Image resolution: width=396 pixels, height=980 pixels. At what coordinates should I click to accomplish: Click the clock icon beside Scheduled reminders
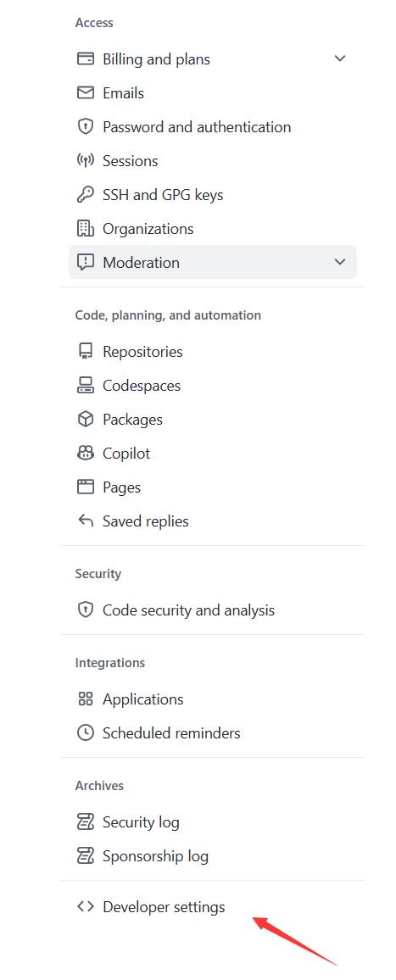pyautogui.click(x=85, y=732)
